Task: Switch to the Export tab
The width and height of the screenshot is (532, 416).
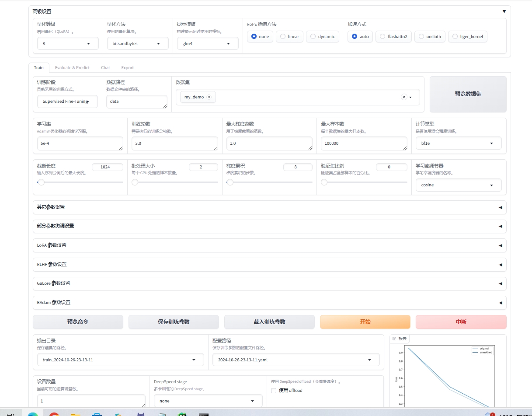Action: [x=127, y=68]
